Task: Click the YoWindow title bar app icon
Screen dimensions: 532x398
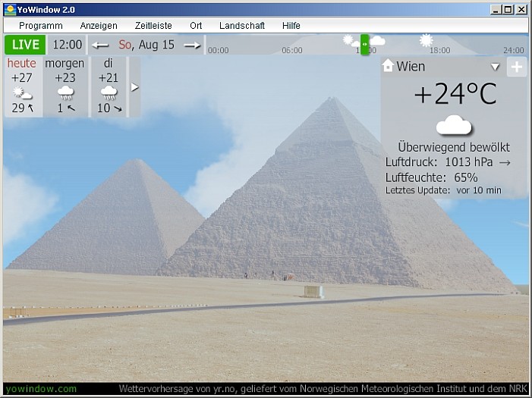Action: point(10,9)
